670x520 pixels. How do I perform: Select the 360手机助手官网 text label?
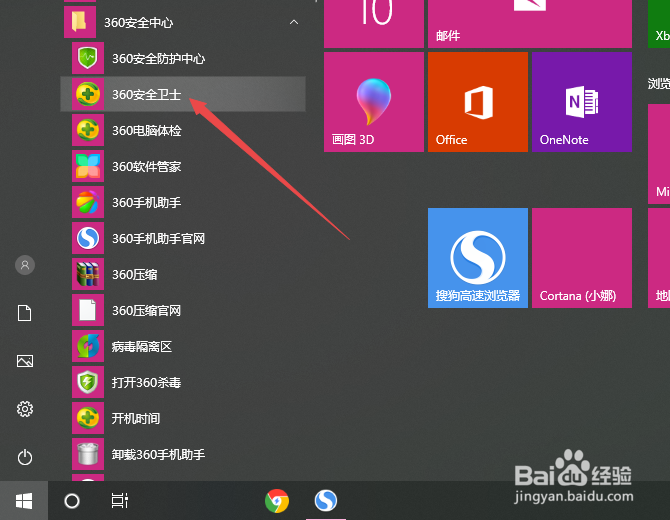pyautogui.click(x=159, y=238)
